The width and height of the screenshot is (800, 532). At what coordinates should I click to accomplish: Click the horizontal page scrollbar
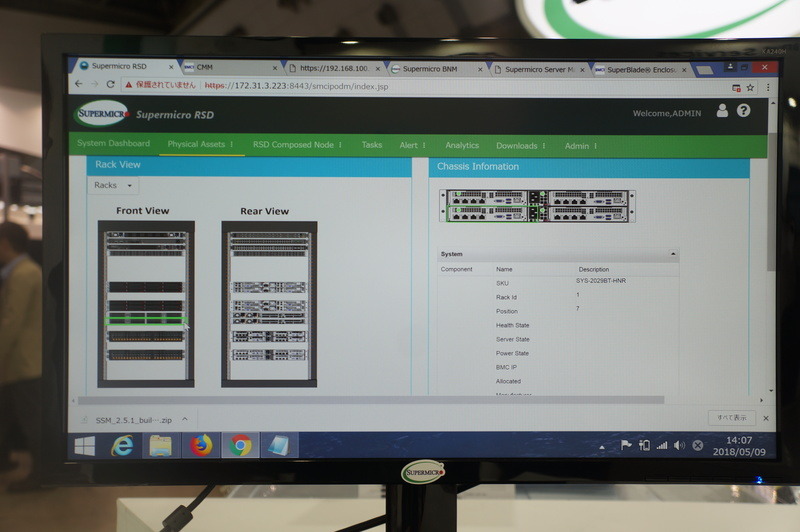point(371,400)
